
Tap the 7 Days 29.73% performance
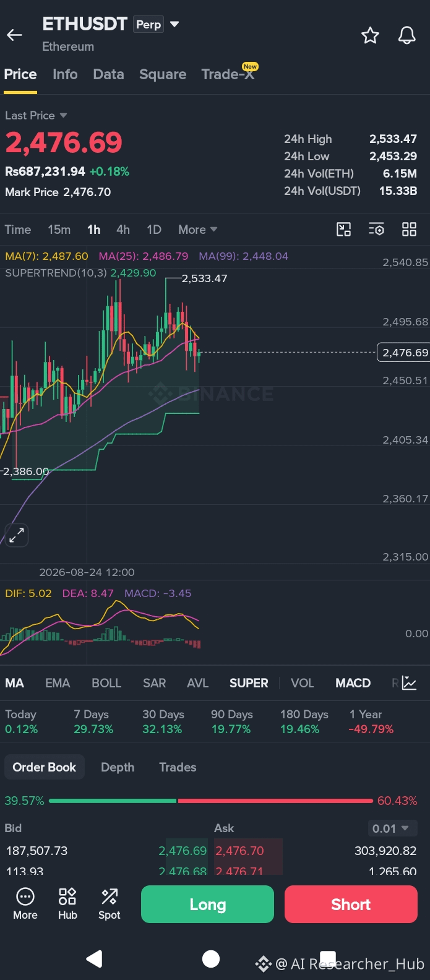coord(93,721)
